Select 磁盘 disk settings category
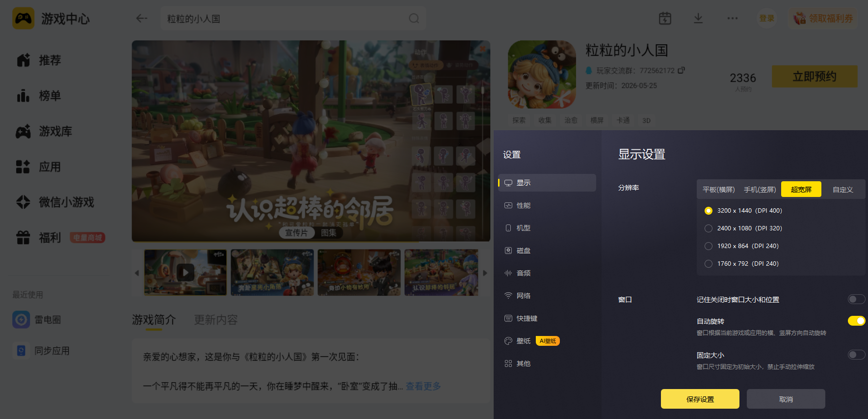 pyautogui.click(x=547, y=251)
